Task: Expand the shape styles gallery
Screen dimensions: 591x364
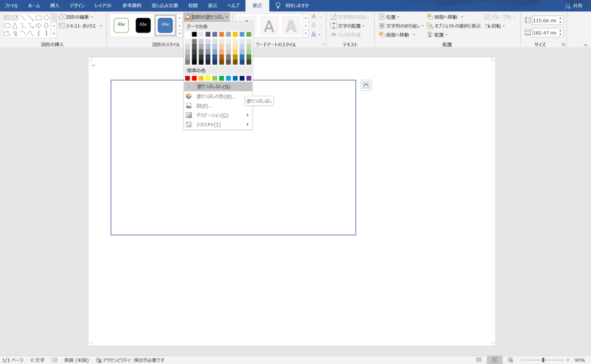Action: point(179,33)
